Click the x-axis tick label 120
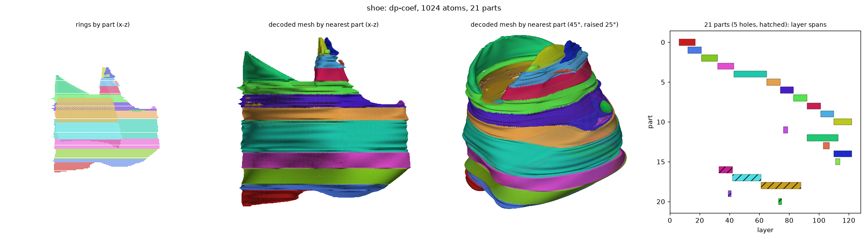Viewport: 868px width, 241px height. pyautogui.click(x=849, y=221)
